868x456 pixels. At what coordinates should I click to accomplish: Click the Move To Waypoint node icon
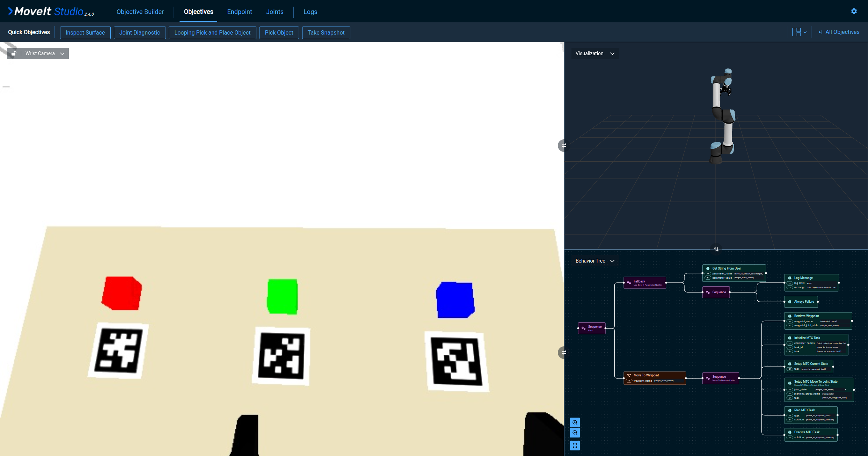point(629,375)
